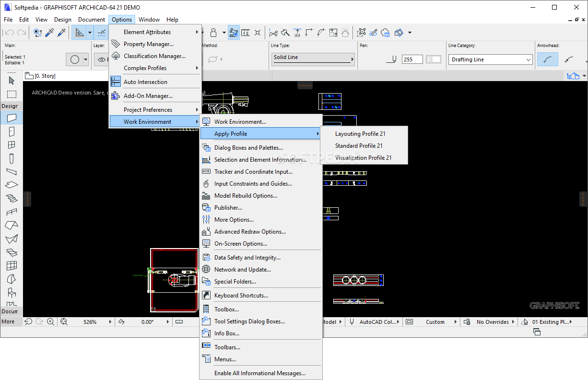Select the Door tool in toolbox
The width and height of the screenshot is (588, 380).
12,131
